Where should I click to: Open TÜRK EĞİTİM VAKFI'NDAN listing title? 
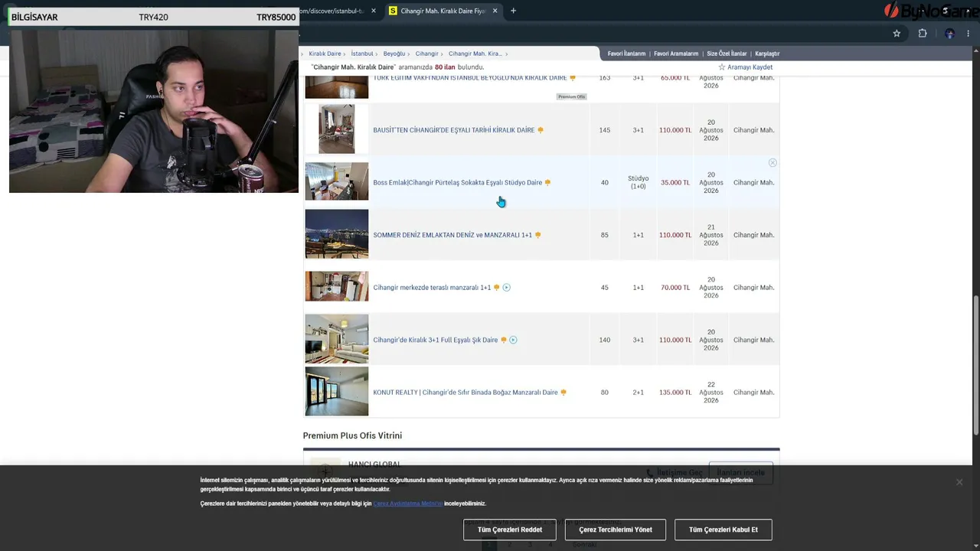(470, 78)
